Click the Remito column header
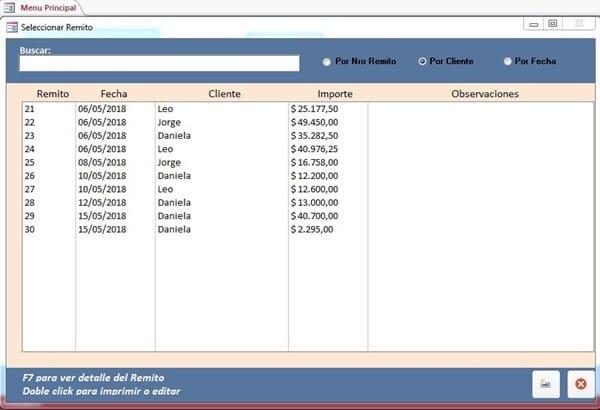Image resolution: width=600 pixels, height=410 pixels. 53,93
